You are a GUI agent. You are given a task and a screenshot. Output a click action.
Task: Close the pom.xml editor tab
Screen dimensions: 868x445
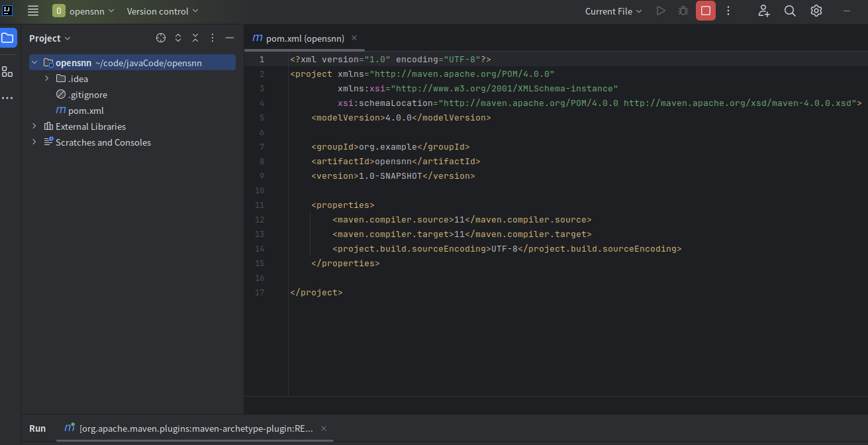click(x=354, y=38)
